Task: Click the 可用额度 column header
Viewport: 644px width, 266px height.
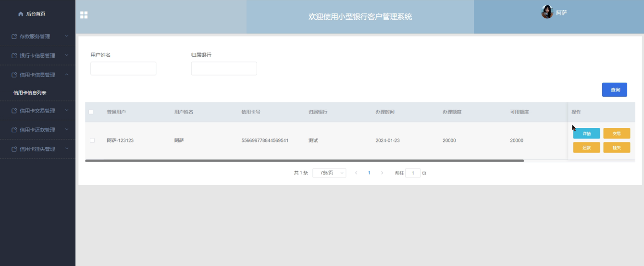Action: tap(520, 112)
